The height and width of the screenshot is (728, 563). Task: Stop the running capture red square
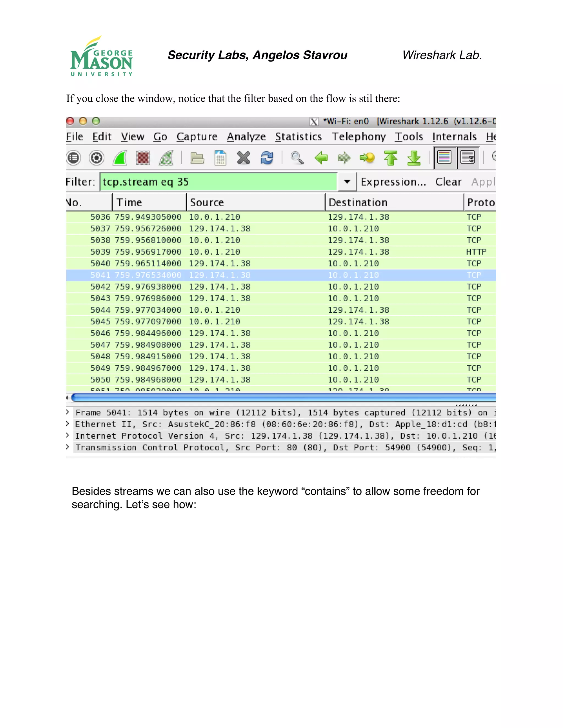[143, 158]
